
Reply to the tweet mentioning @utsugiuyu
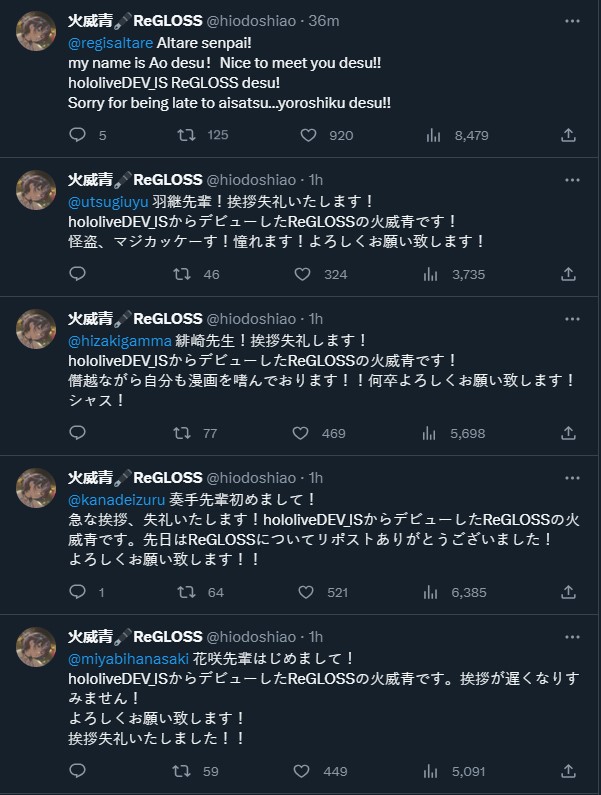78,274
